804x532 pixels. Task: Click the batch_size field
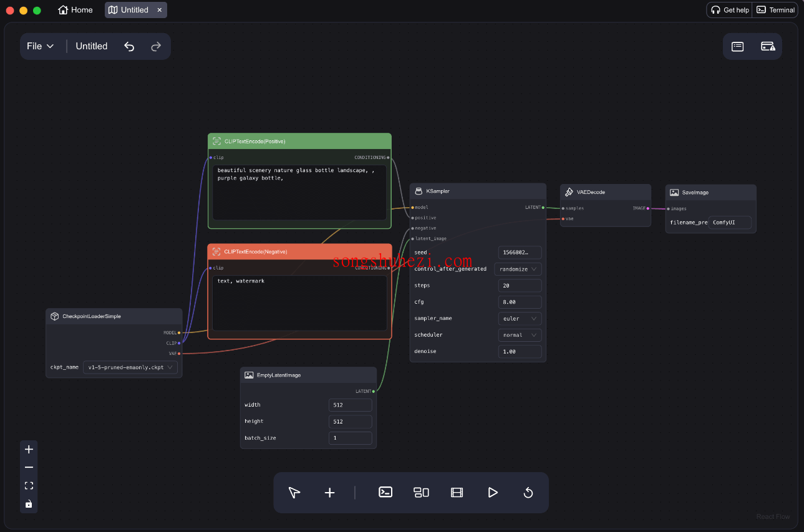351,438
